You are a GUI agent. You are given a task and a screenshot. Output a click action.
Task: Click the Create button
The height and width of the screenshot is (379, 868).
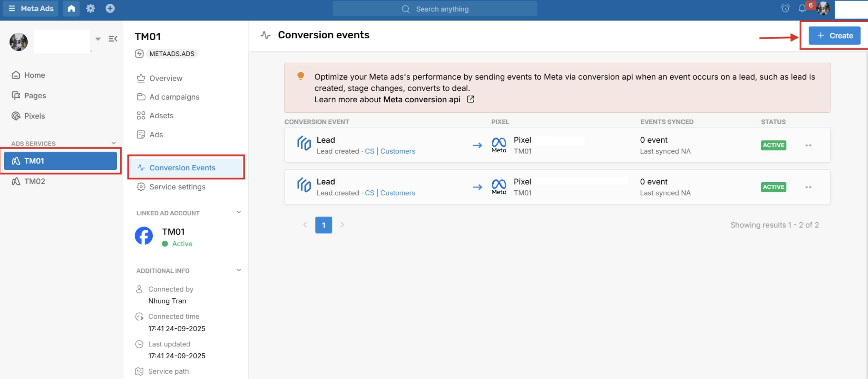[x=834, y=35]
